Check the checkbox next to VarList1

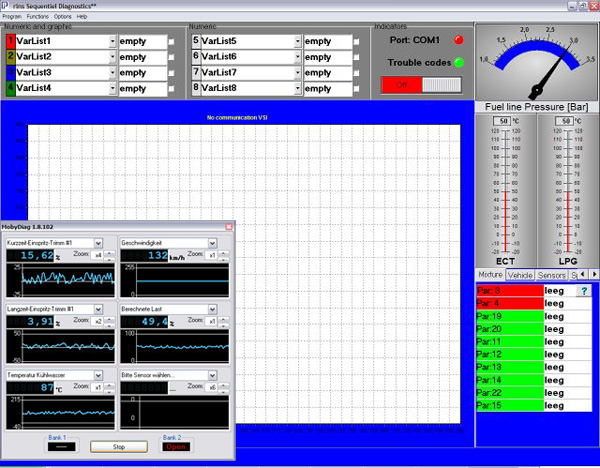click(173, 41)
